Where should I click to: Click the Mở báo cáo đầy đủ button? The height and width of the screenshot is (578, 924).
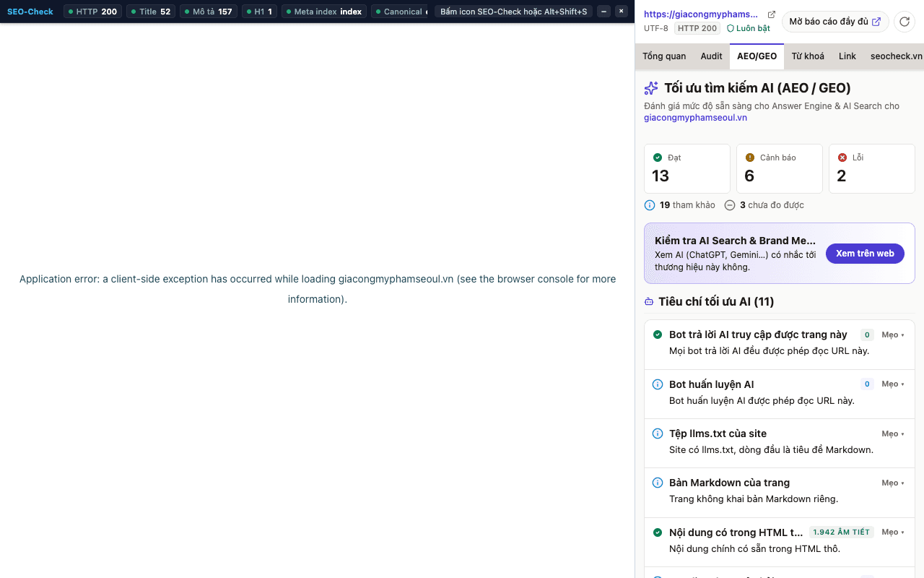point(835,22)
